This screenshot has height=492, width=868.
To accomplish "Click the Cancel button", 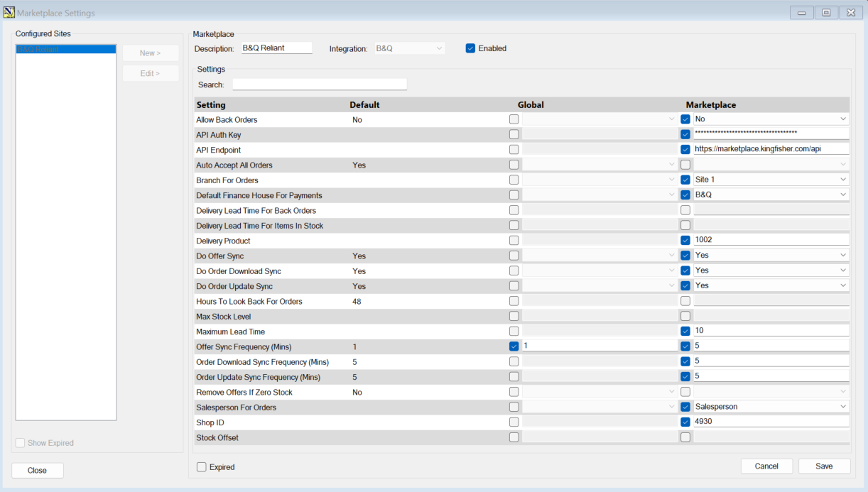I will coord(766,466).
